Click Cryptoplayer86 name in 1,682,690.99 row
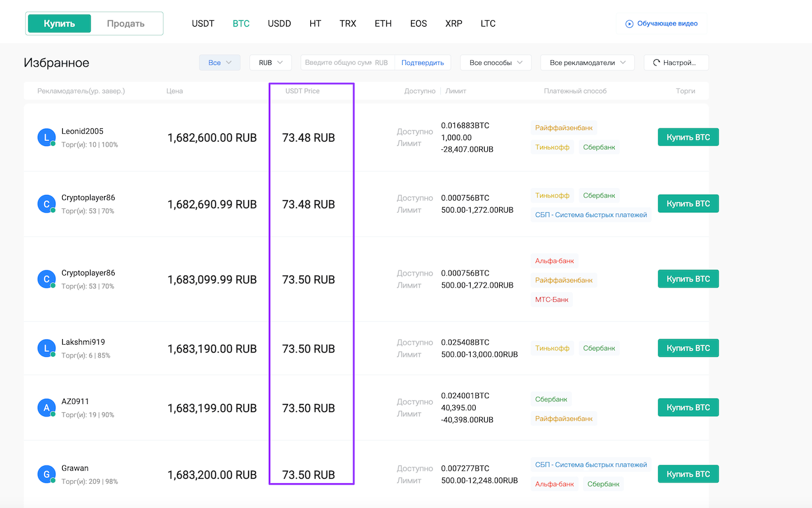Image resolution: width=812 pixels, height=508 pixels. [88, 197]
